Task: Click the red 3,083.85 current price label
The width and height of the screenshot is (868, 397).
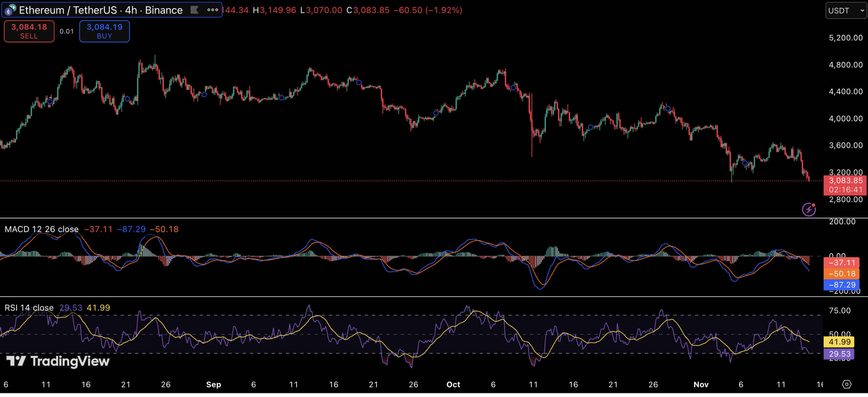Action: [x=845, y=181]
